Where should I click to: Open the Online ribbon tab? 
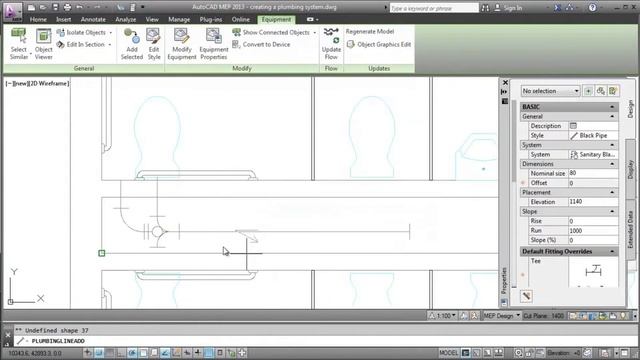(x=241, y=19)
